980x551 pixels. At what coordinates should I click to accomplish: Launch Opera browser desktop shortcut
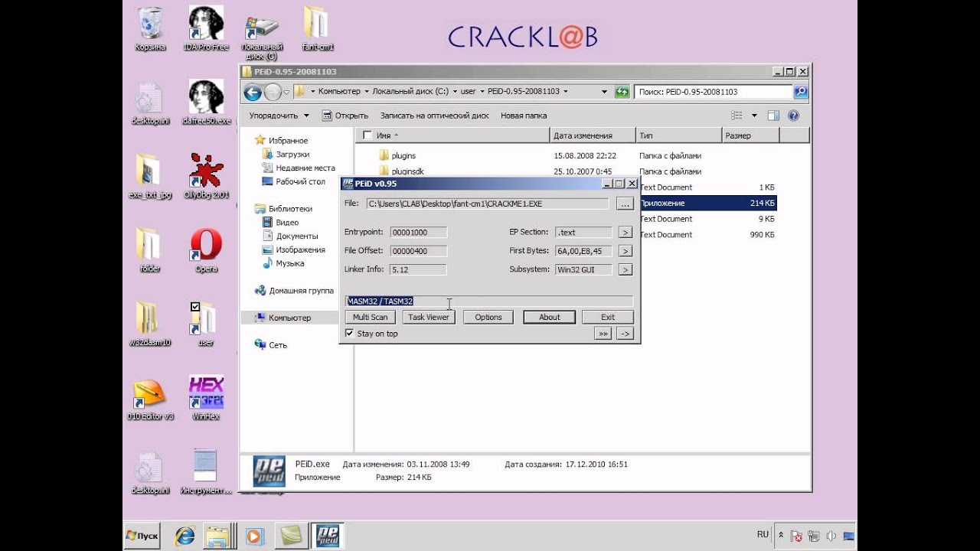click(206, 250)
